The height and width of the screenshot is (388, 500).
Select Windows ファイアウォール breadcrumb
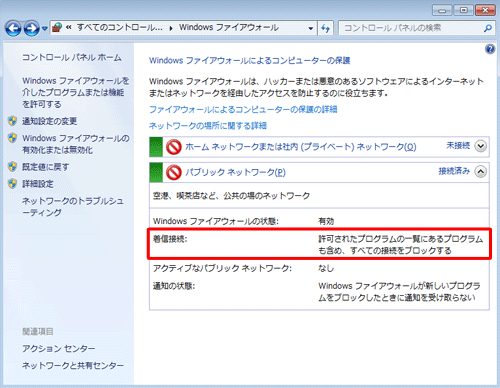pyautogui.click(x=229, y=27)
